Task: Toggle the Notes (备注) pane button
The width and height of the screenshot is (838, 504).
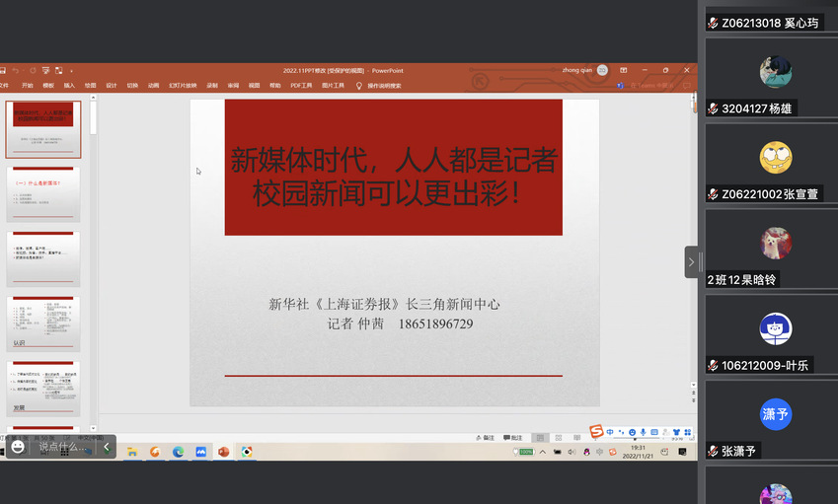Action: [484, 438]
